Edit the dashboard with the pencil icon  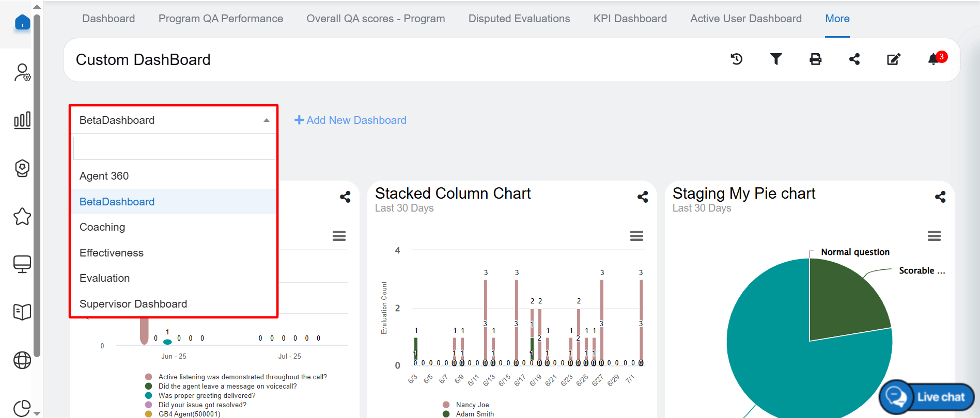(894, 59)
